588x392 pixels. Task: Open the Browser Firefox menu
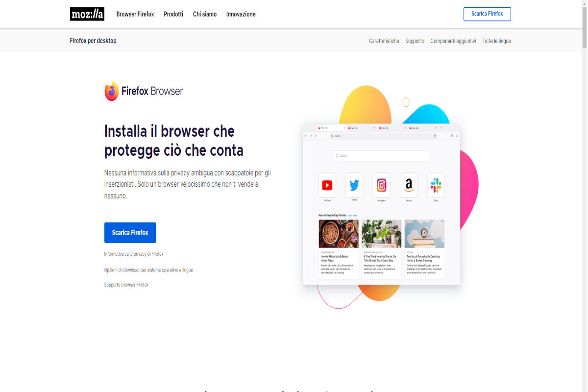pyautogui.click(x=135, y=14)
